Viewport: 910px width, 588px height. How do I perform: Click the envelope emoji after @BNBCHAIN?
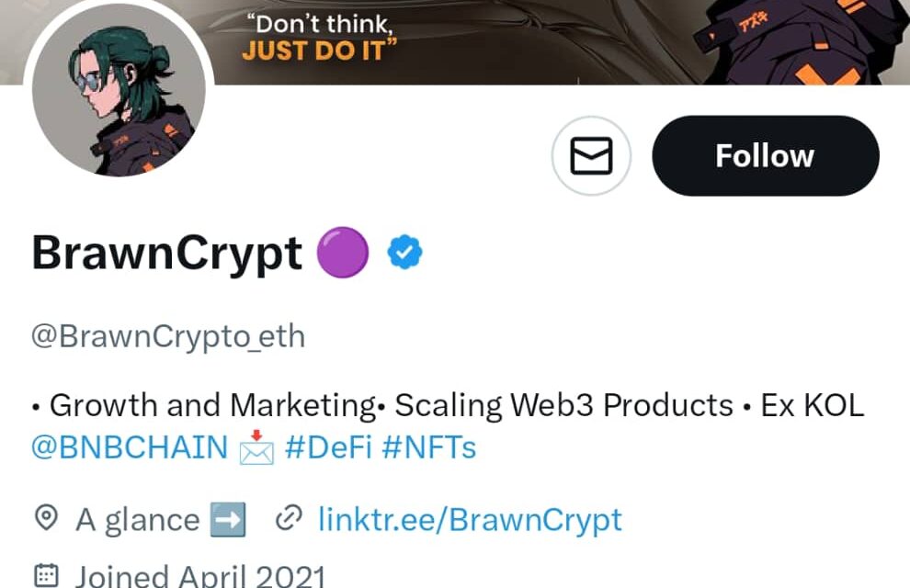click(256, 449)
